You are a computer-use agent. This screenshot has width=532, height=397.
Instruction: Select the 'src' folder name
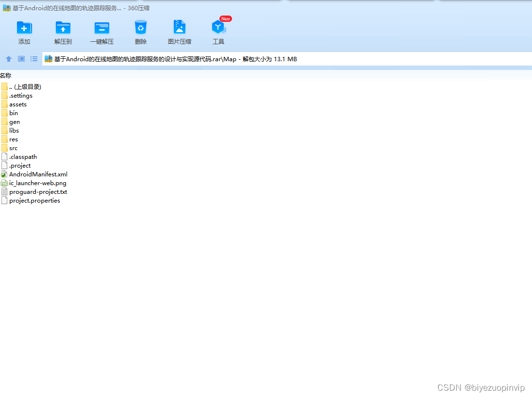click(13, 148)
